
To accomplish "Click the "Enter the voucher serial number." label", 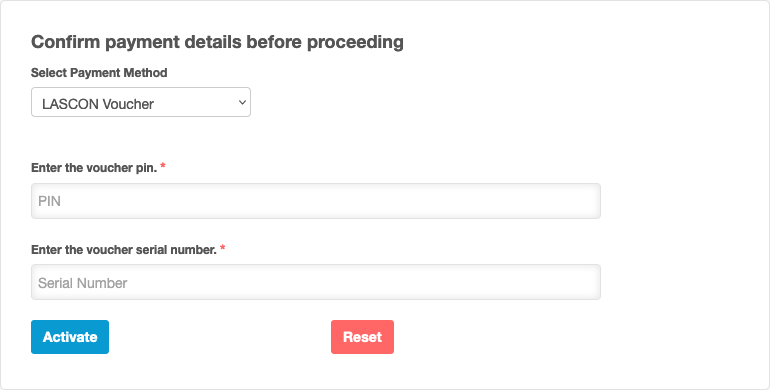I will [124, 250].
